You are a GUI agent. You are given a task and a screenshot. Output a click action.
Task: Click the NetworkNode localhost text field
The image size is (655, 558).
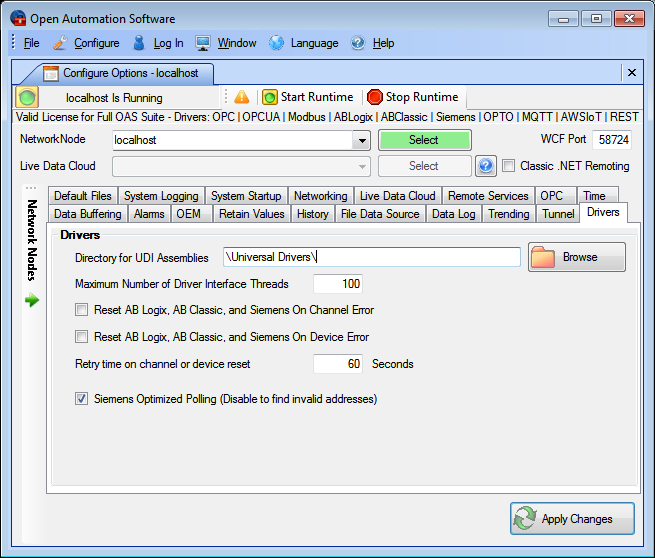point(233,140)
